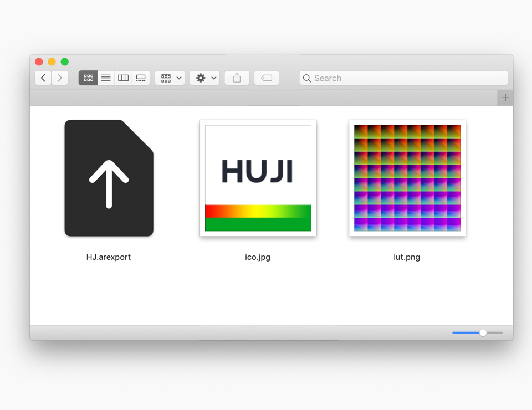Select the ico.jpg HUJI thumbnail
Viewport: 532px width, 410px height.
click(258, 178)
